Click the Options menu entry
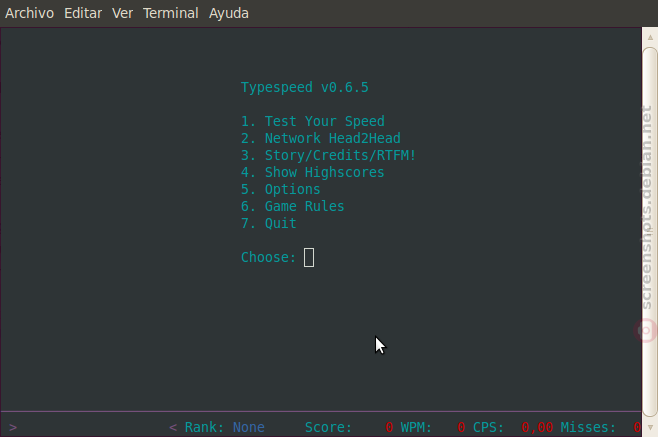 tap(281, 189)
